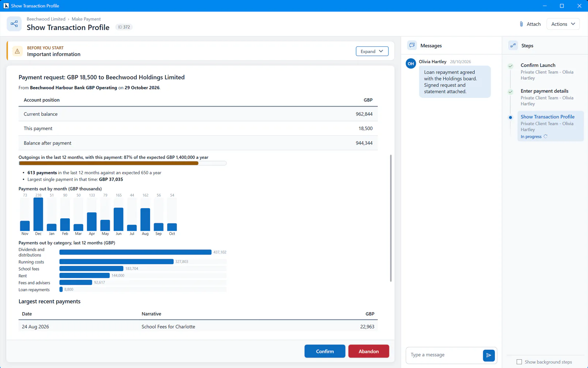Click the Messages panel speech bubble icon
This screenshot has width=588, height=368.
(x=412, y=46)
